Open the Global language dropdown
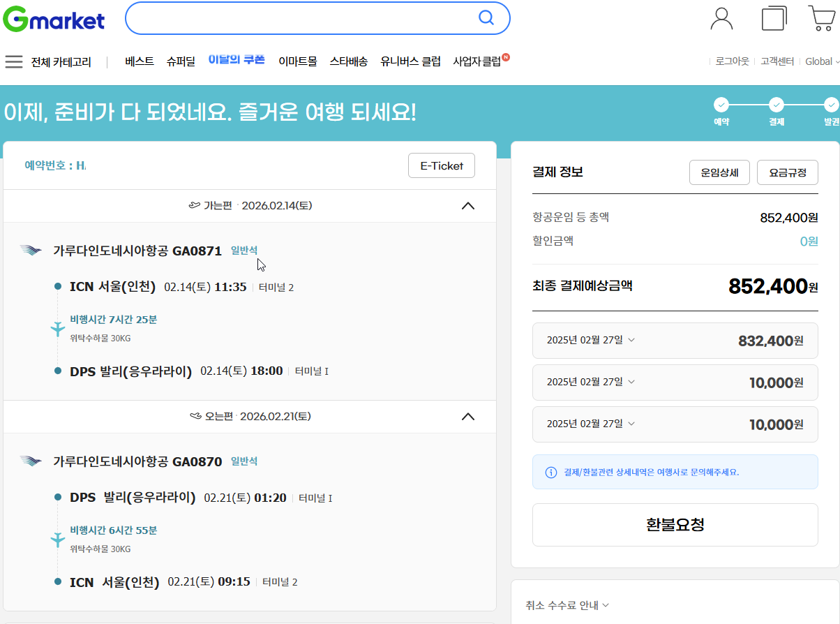840x624 pixels. (x=822, y=61)
